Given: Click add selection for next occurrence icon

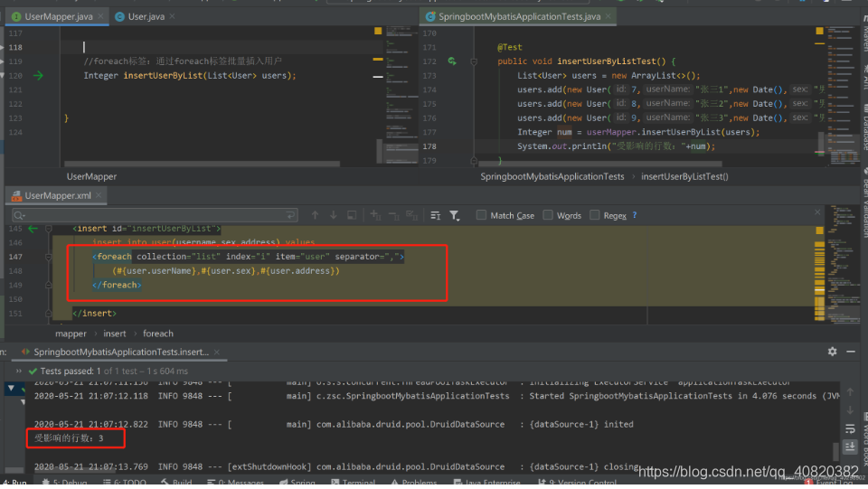Looking at the screenshot, I should coord(375,215).
